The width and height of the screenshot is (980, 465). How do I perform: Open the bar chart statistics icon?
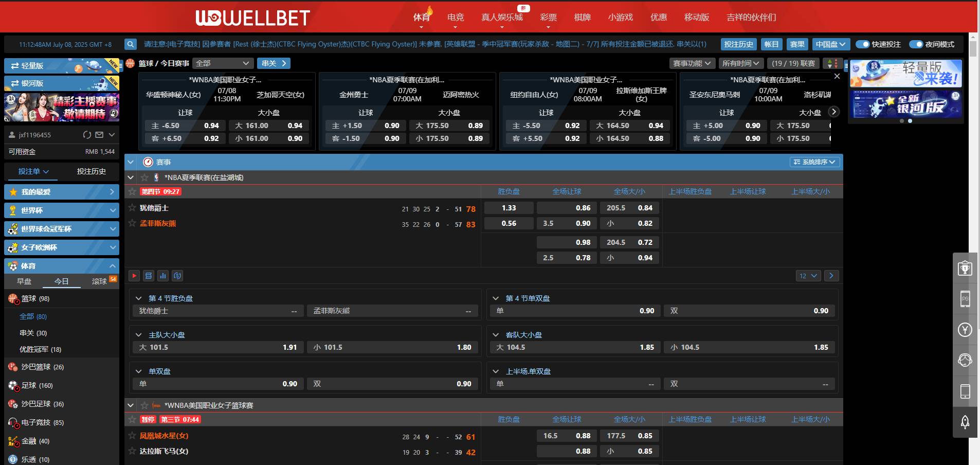coord(163,276)
